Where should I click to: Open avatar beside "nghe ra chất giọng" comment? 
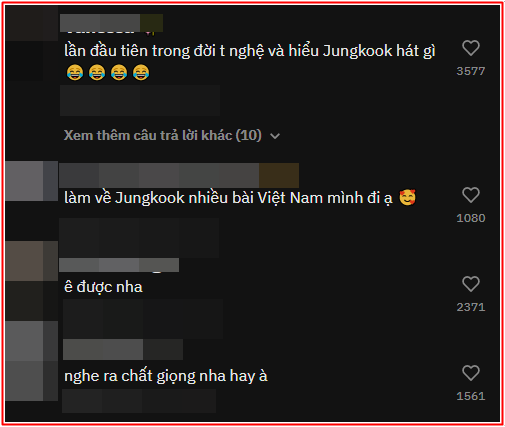(x=32, y=361)
